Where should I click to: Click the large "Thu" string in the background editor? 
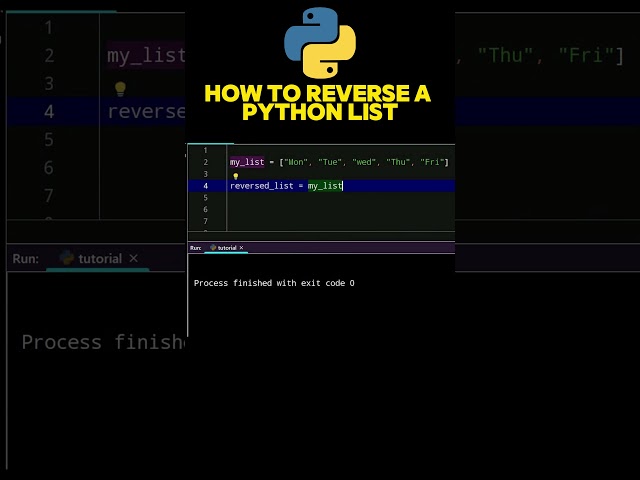coord(505,55)
